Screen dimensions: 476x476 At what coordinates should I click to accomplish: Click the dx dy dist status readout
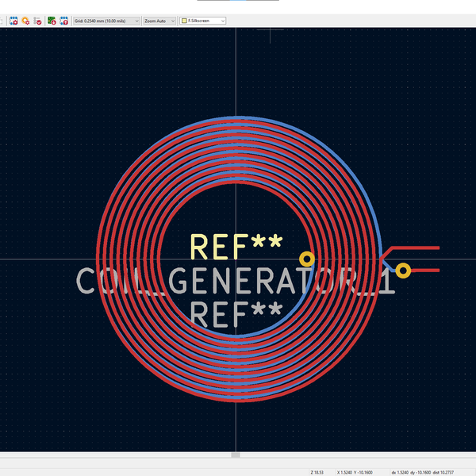[423, 472]
